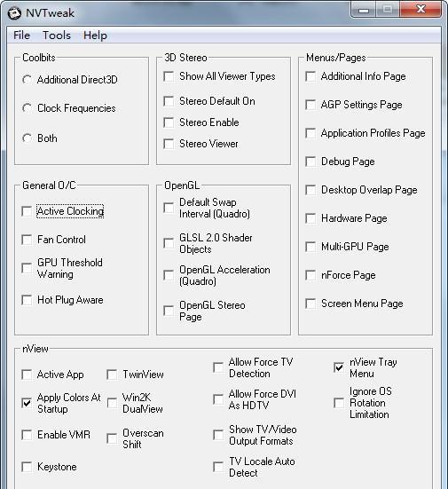
Task: Tick the Overscan Shift checkbox
Action: [112, 438]
